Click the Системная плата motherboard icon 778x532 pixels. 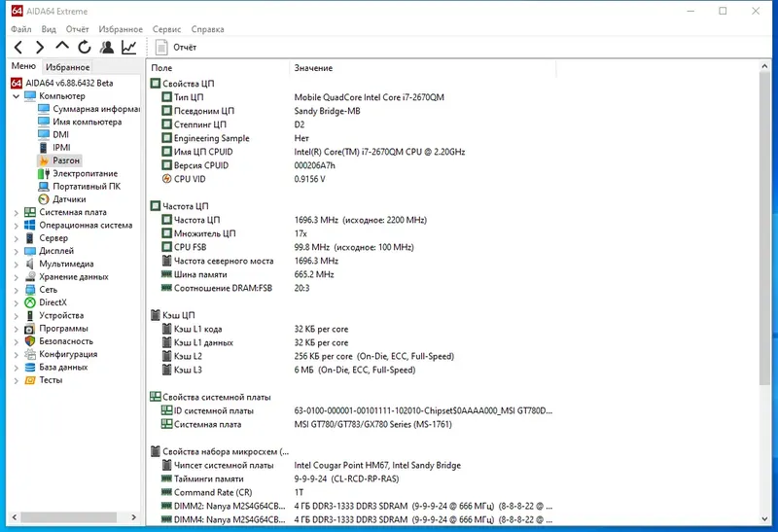point(30,212)
